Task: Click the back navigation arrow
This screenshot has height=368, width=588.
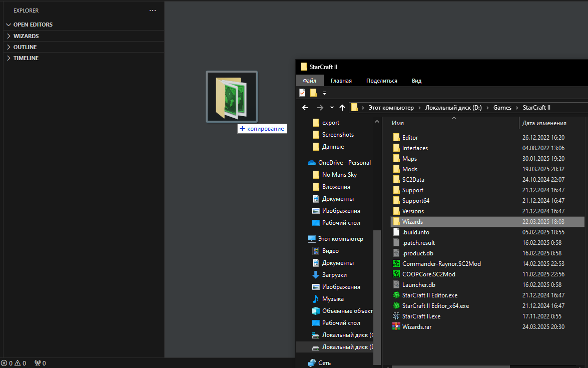Action: point(305,108)
